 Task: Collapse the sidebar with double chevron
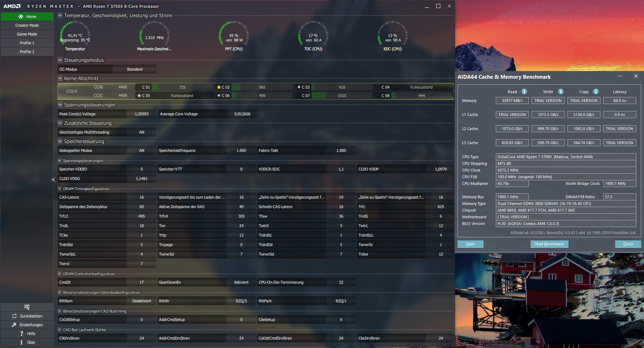(x=53, y=180)
